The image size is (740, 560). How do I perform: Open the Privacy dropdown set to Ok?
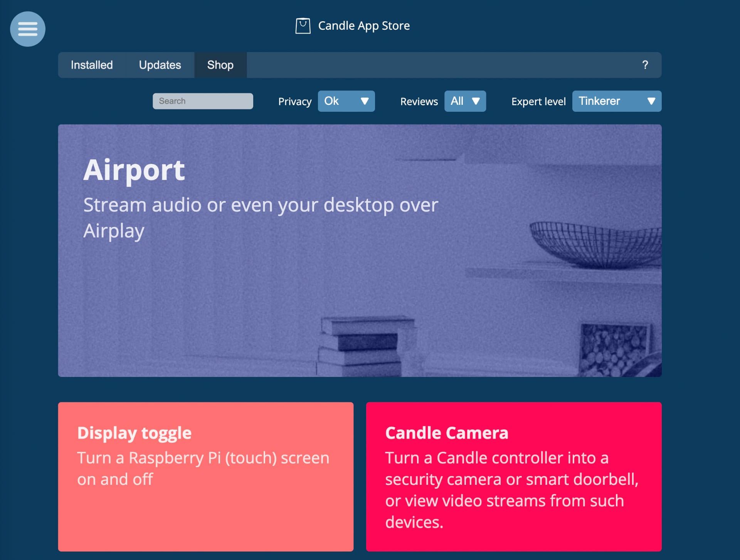pyautogui.click(x=346, y=101)
